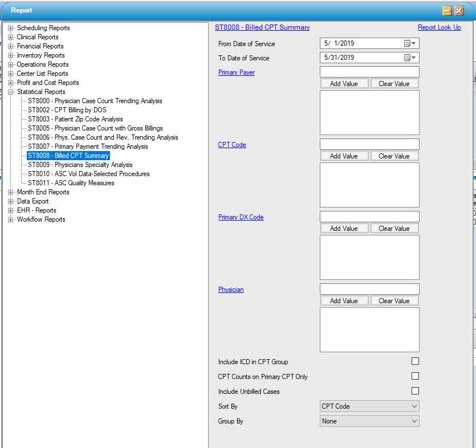Click the Physician text input field

point(369,289)
